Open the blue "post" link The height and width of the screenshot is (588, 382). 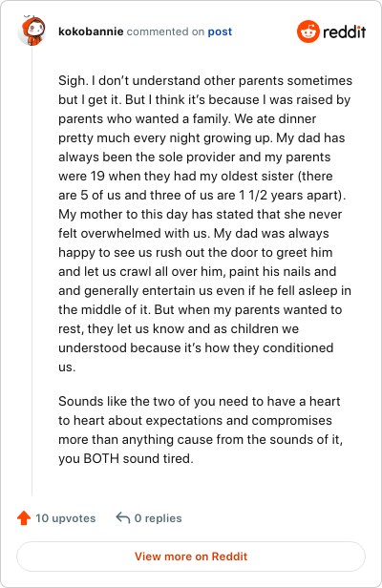click(x=220, y=31)
